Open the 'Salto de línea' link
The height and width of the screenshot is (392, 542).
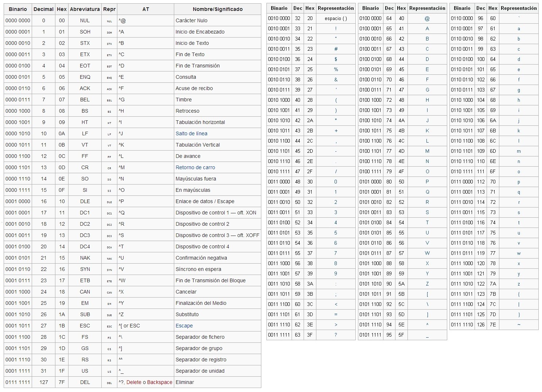(191, 133)
